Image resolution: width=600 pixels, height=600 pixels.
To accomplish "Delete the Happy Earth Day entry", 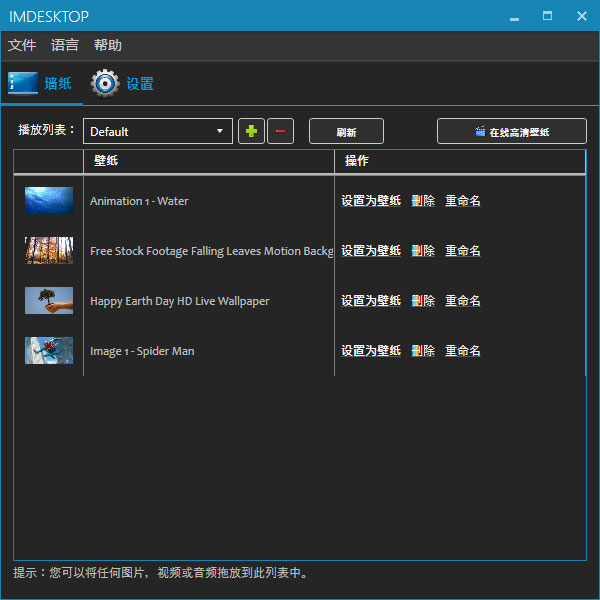I will point(423,301).
